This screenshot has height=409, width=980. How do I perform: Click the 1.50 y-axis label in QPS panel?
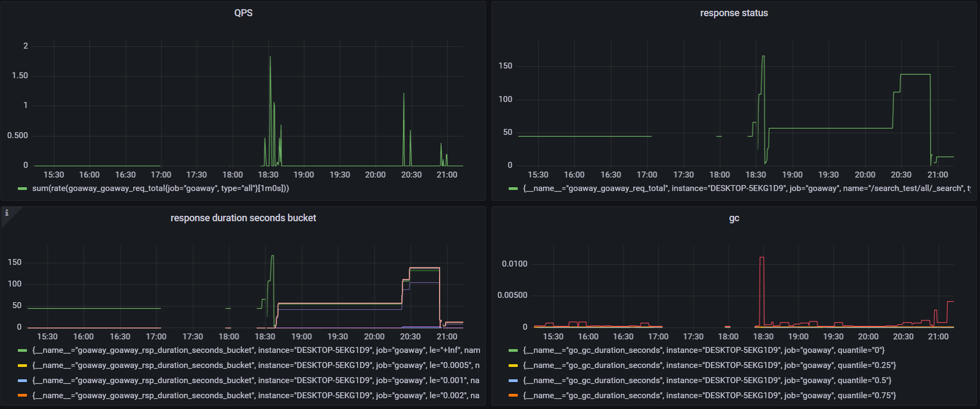pyautogui.click(x=20, y=76)
